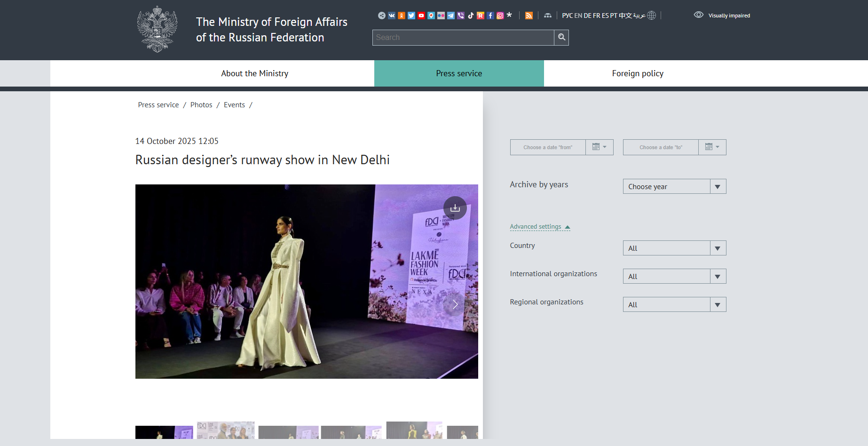Switch site language to PT
868x446 pixels.
click(x=614, y=16)
